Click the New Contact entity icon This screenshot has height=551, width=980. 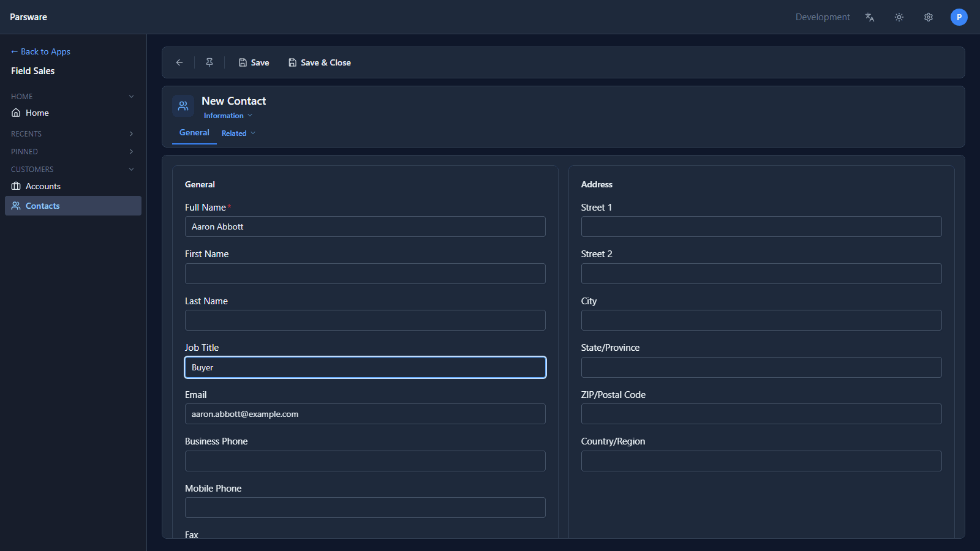coord(183,106)
